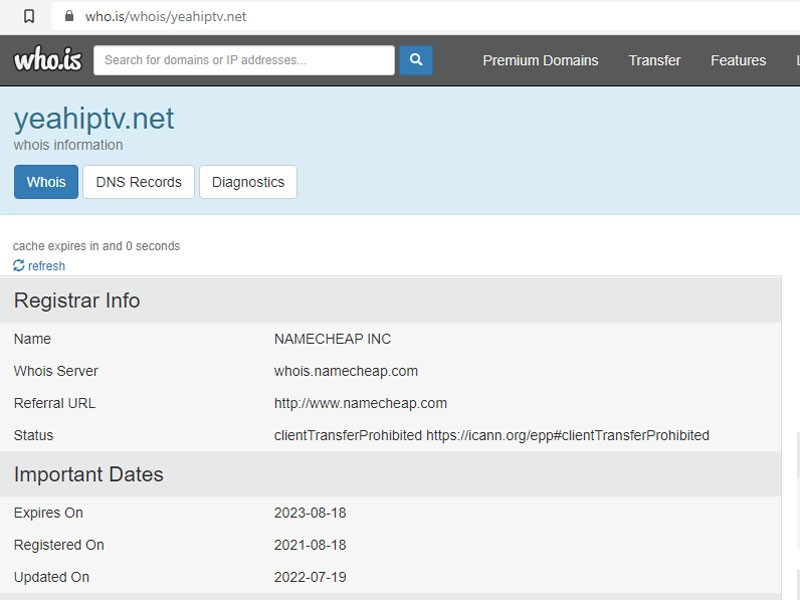800x600 pixels.
Task: Click the refresh arrows icon
Action: point(19,265)
